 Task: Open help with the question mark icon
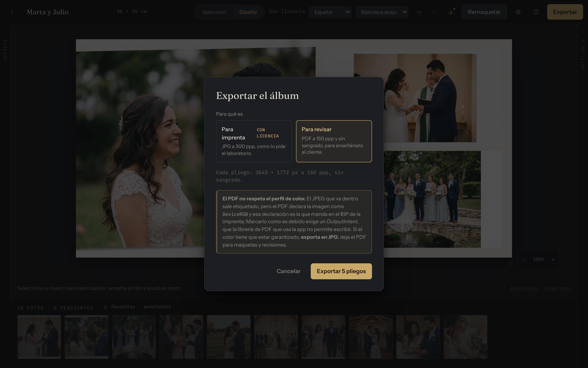(x=536, y=12)
